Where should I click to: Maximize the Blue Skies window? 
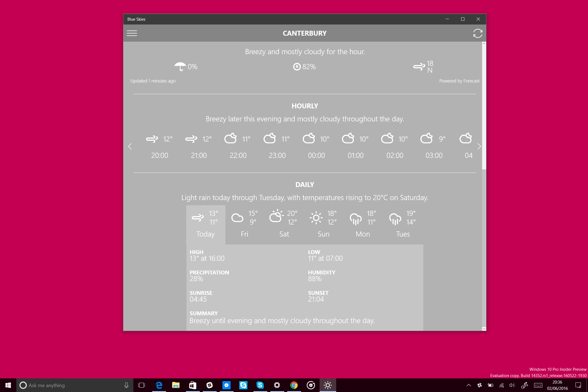pyautogui.click(x=463, y=19)
